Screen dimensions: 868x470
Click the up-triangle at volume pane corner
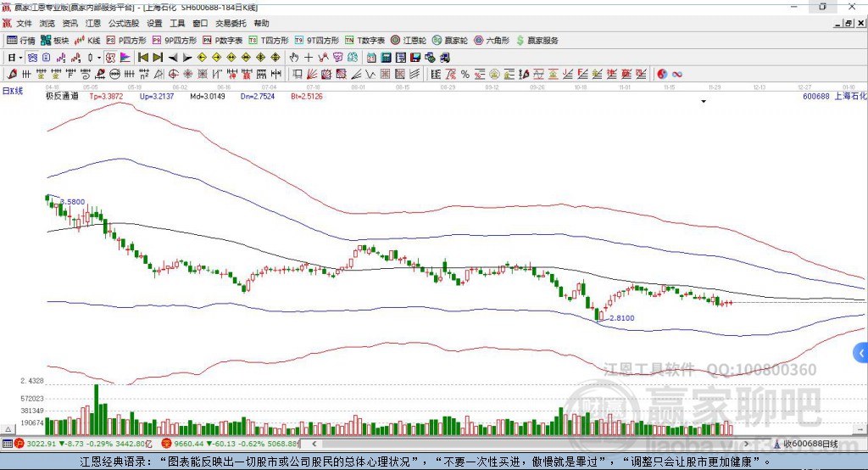pyautogui.click(x=8, y=429)
